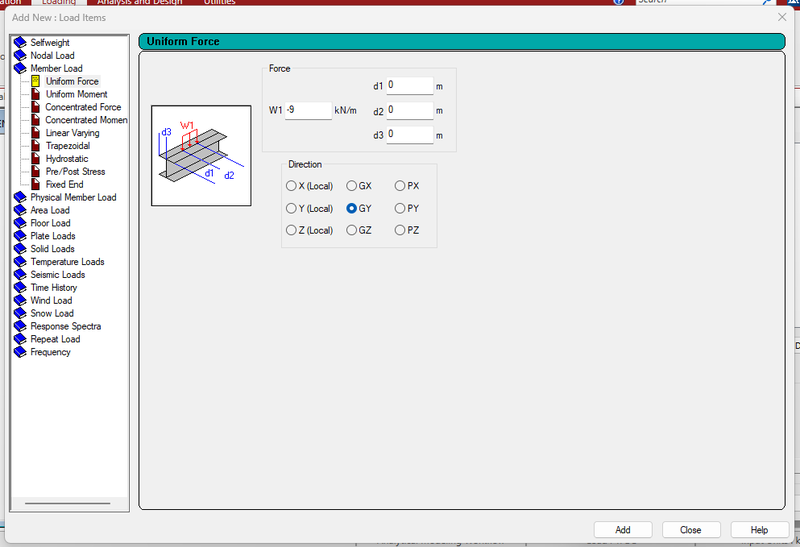Click the Response Spectra book icon

point(20,326)
